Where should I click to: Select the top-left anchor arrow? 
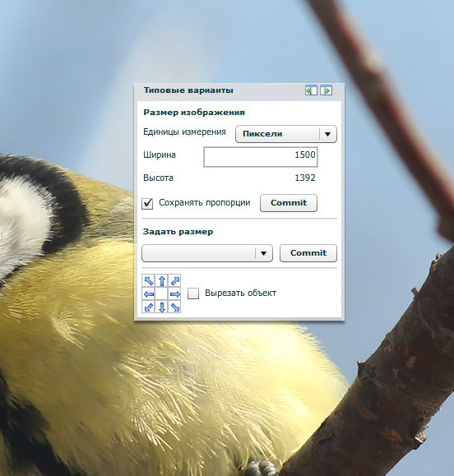(149, 281)
